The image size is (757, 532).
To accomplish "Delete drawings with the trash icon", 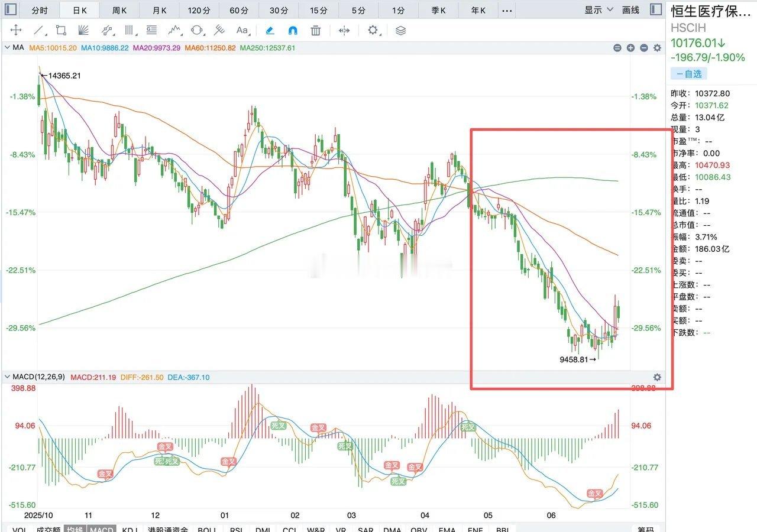I will pyautogui.click(x=316, y=30).
